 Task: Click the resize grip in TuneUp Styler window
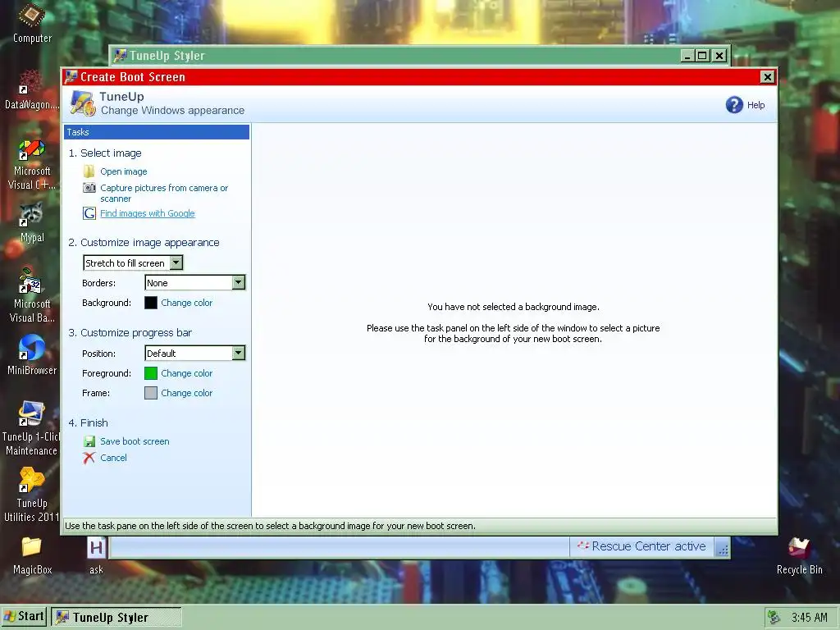[x=723, y=549]
